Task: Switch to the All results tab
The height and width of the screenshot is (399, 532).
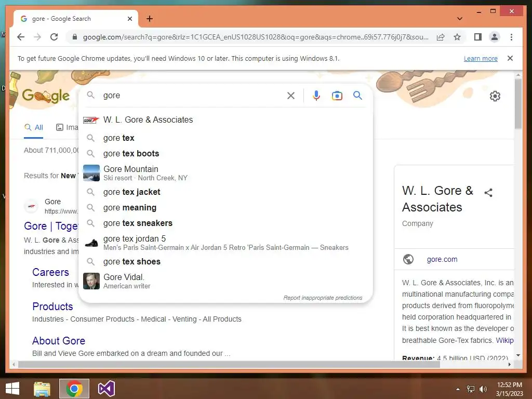Action: click(x=34, y=127)
